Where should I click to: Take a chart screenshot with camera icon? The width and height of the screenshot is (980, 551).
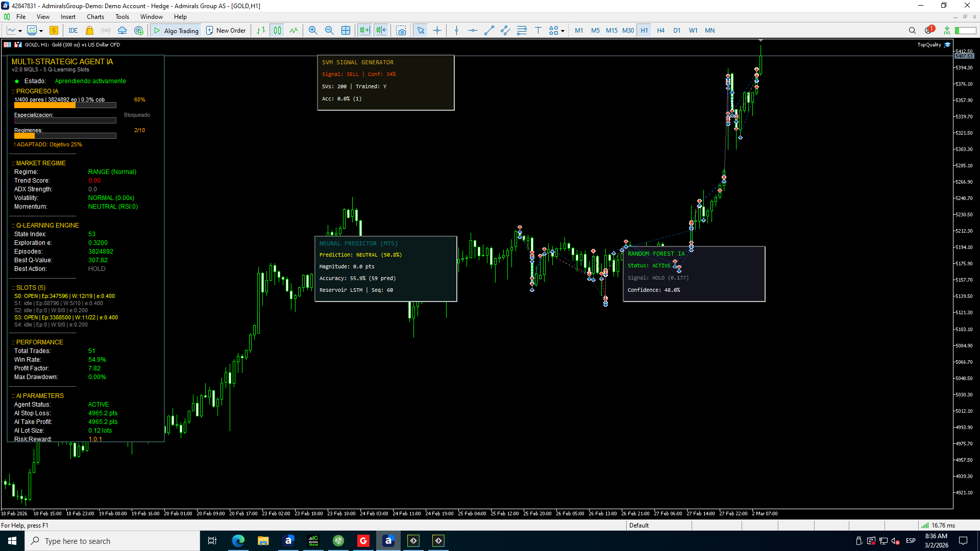(402, 31)
